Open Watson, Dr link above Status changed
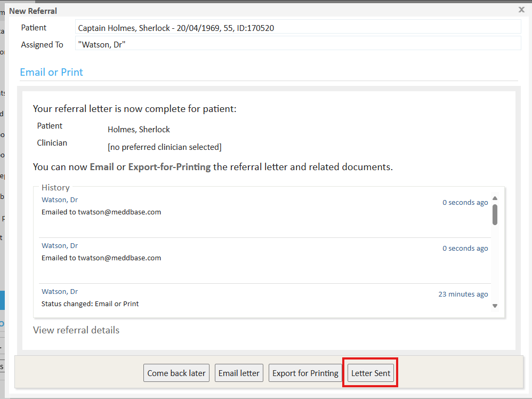 [60, 292]
